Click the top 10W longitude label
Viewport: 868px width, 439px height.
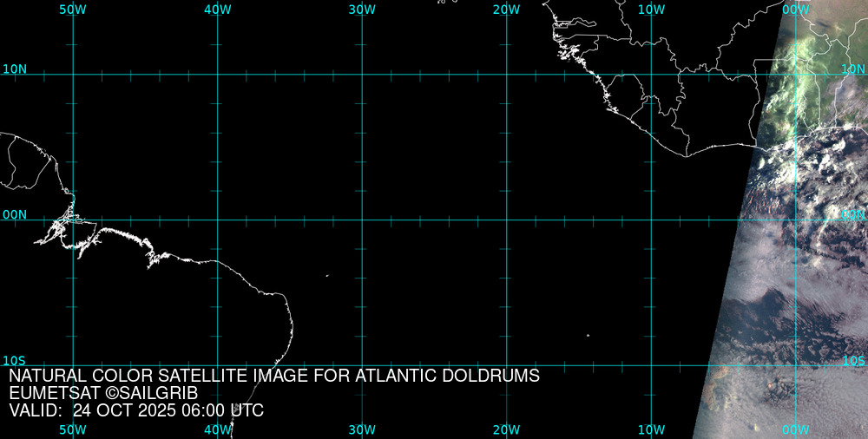point(651,10)
